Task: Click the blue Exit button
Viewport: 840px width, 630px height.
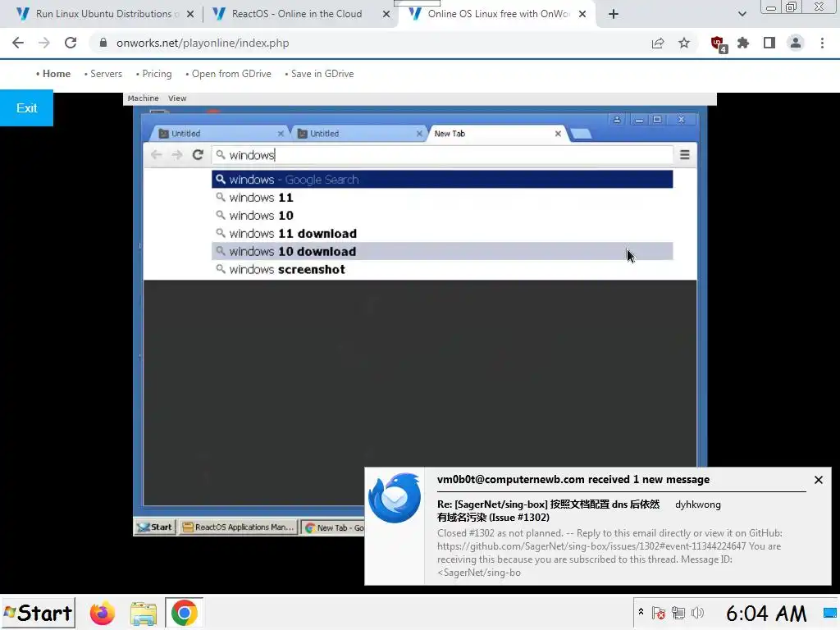Action: tap(26, 108)
